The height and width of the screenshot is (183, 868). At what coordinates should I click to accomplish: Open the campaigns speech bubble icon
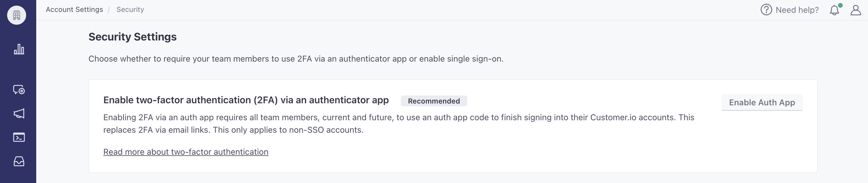coord(19,90)
